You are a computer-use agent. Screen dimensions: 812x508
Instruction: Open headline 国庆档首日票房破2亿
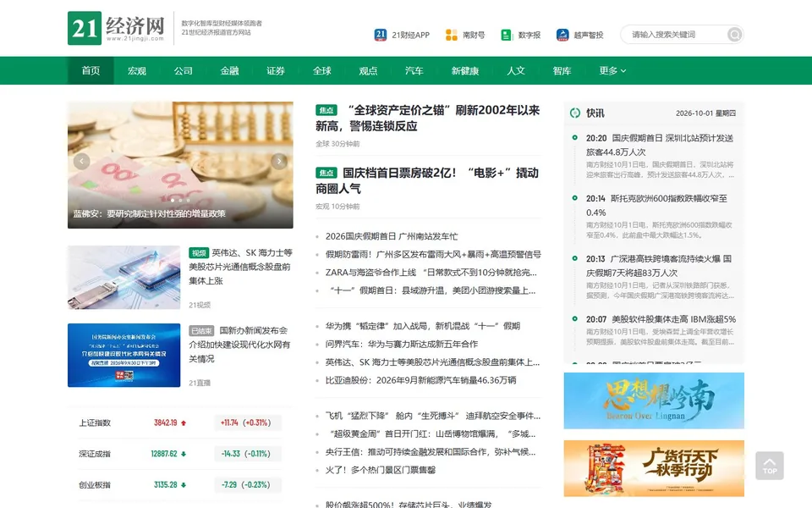coord(428,180)
